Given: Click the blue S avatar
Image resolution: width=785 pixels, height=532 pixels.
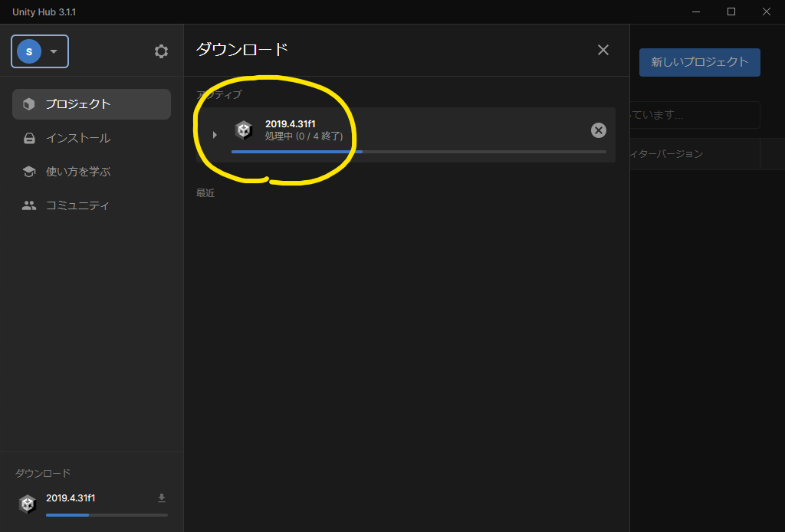Looking at the screenshot, I should pos(29,51).
